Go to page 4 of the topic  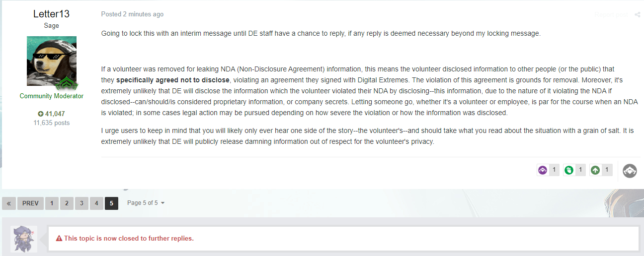pyautogui.click(x=96, y=203)
